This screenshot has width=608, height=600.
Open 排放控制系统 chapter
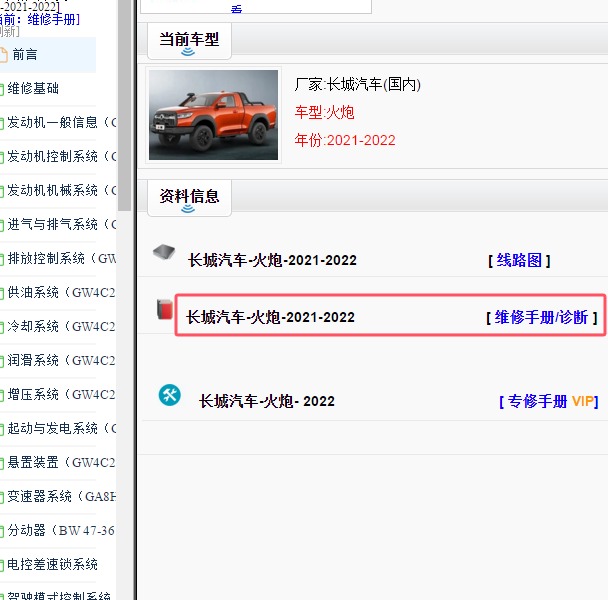pyautogui.click(x=61, y=258)
